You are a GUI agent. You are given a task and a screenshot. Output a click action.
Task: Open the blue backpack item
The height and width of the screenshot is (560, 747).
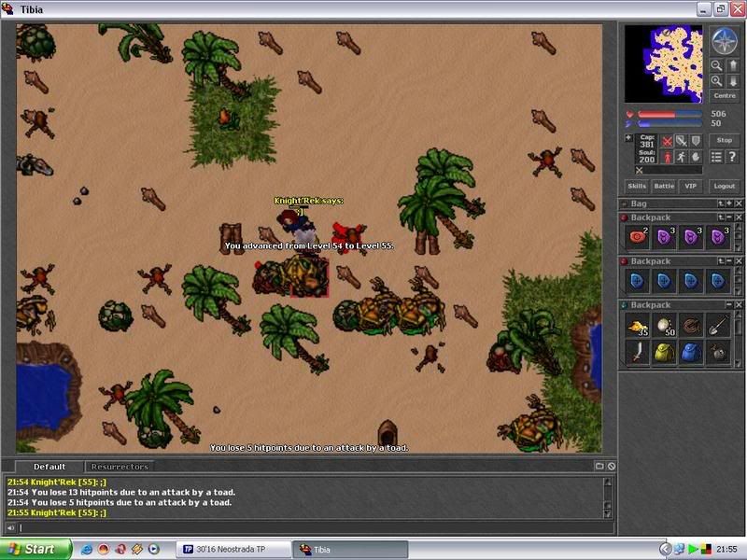pyautogui.click(x=691, y=353)
